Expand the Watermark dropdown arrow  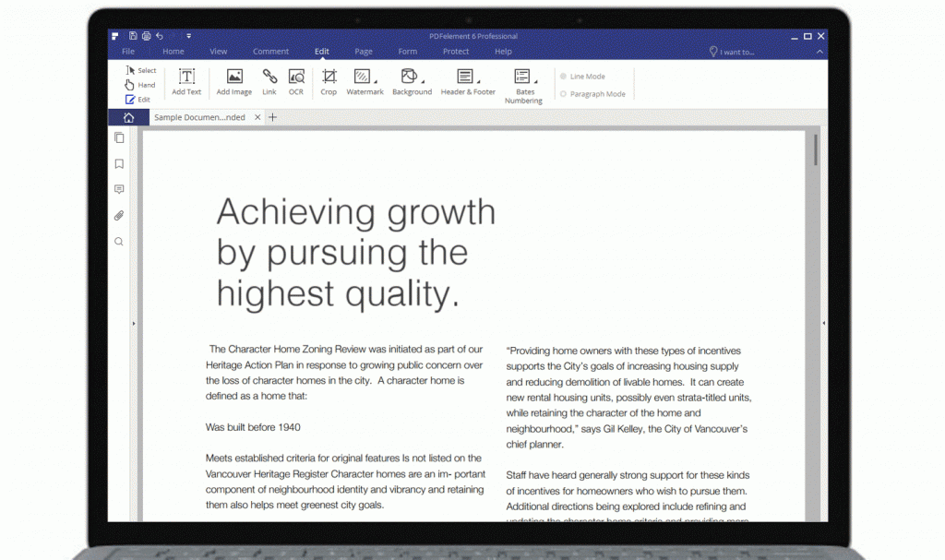(x=376, y=81)
